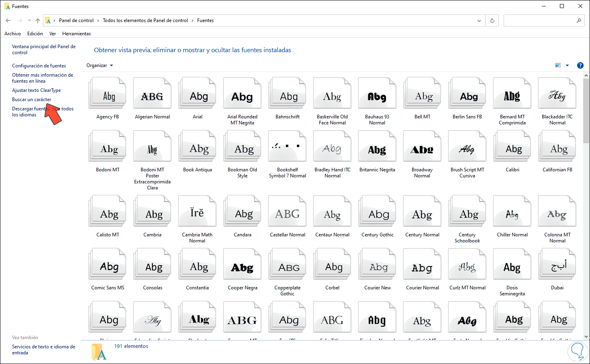The height and width of the screenshot is (364, 590).
Task: Select Arial Rounded MT Negrita font icon
Action: click(242, 93)
